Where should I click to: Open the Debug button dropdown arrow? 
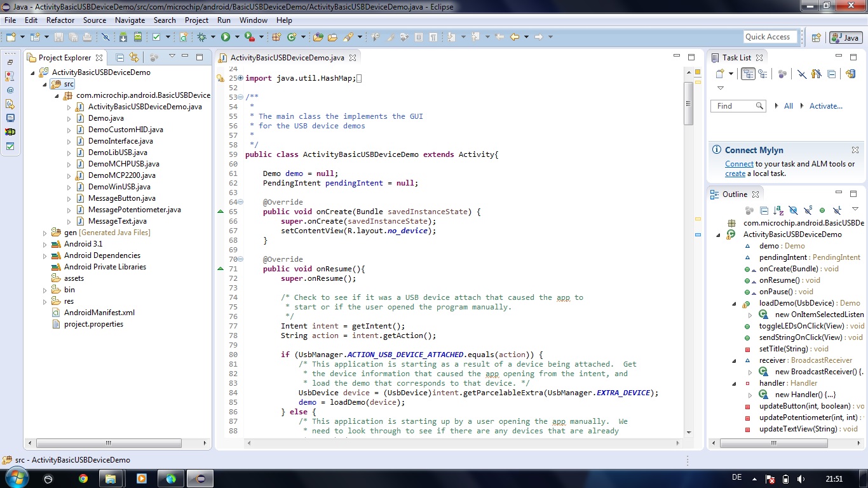click(213, 37)
